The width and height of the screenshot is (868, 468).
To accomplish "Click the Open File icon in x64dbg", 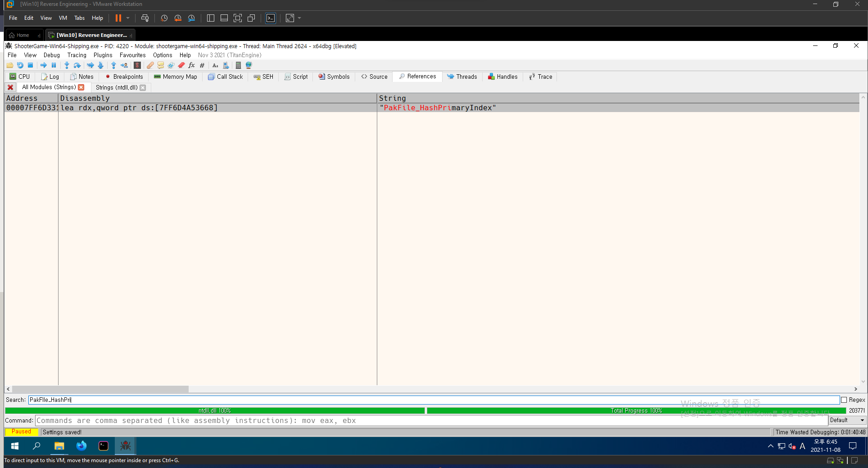I will [x=9, y=65].
